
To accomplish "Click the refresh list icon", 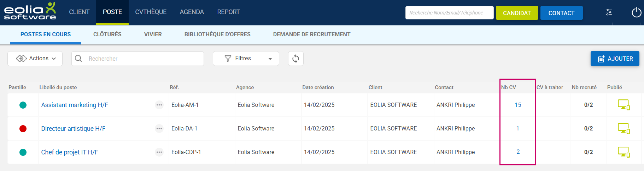I will [295, 59].
